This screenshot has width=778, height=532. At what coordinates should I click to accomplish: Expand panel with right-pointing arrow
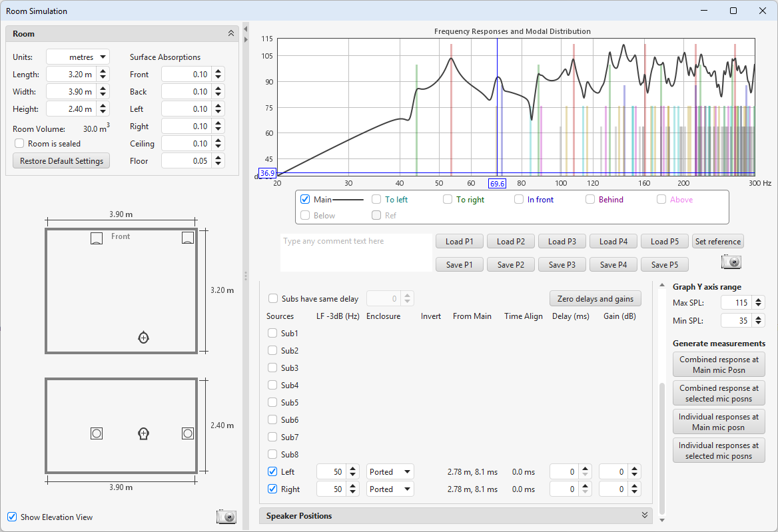click(245, 40)
